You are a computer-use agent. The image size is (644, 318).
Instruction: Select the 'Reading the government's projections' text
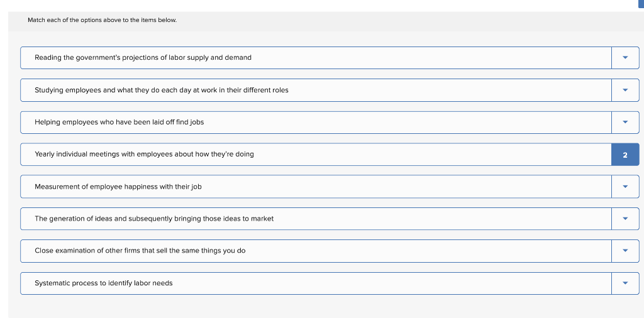pos(143,58)
